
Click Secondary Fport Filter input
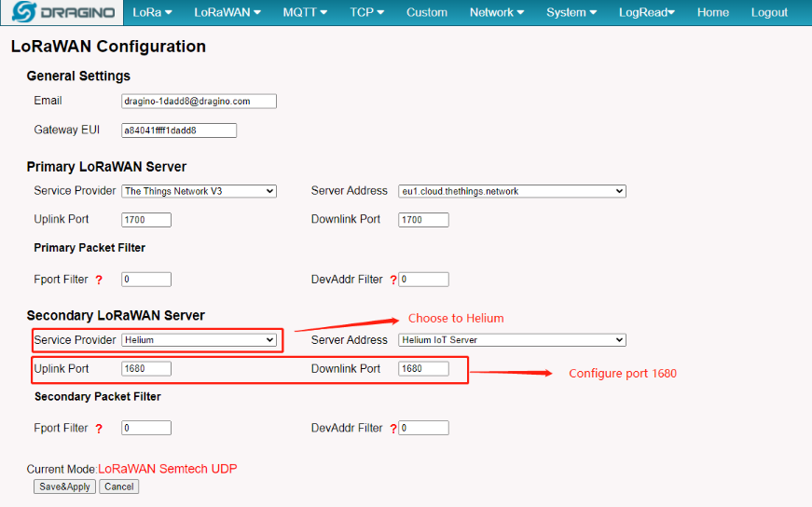(146, 428)
